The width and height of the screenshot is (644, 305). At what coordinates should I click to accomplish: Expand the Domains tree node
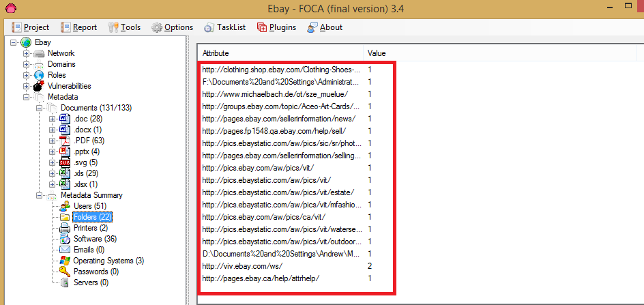pyautogui.click(x=27, y=65)
